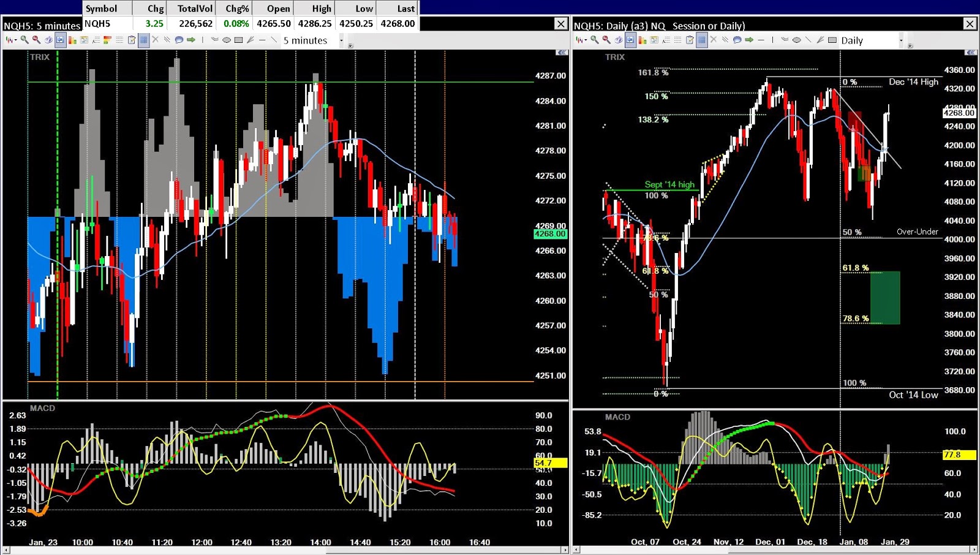The height and width of the screenshot is (555, 980).
Task: Click the TRIX label on the Daily chart
Action: (615, 57)
